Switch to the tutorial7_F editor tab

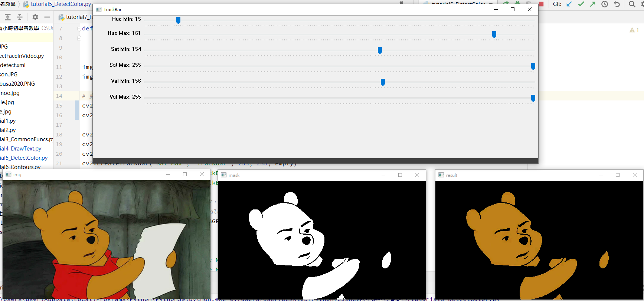click(75, 17)
